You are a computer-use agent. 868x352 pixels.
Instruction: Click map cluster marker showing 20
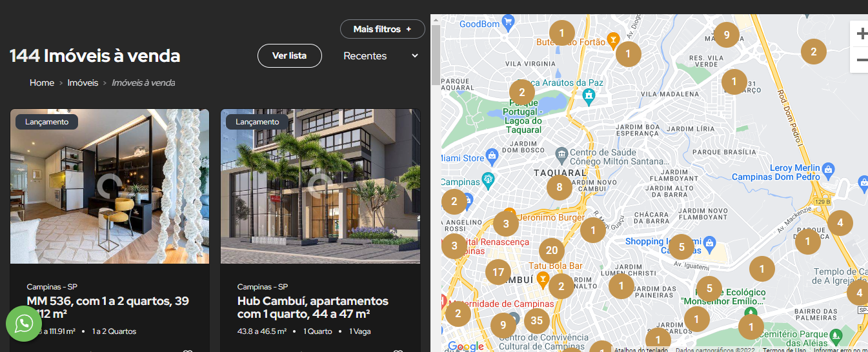pos(552,251)
